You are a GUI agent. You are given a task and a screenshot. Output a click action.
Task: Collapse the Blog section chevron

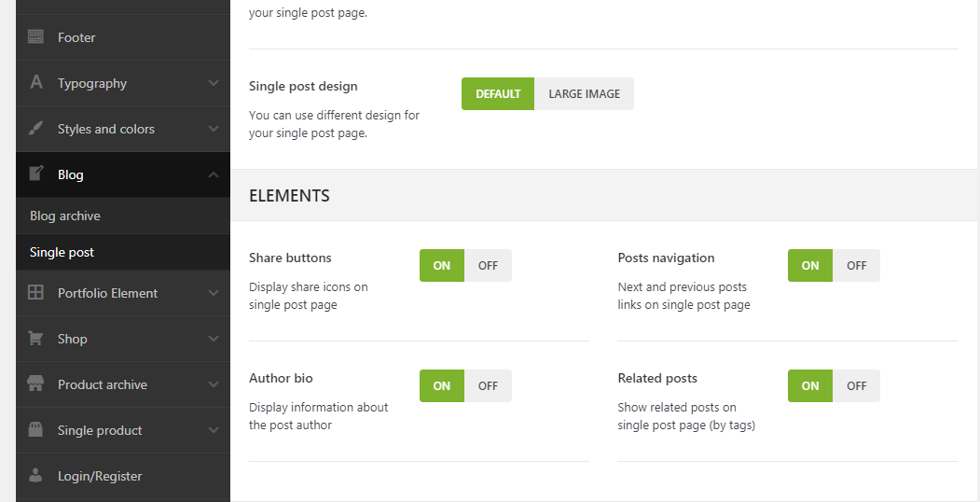[x=214, y=174]
